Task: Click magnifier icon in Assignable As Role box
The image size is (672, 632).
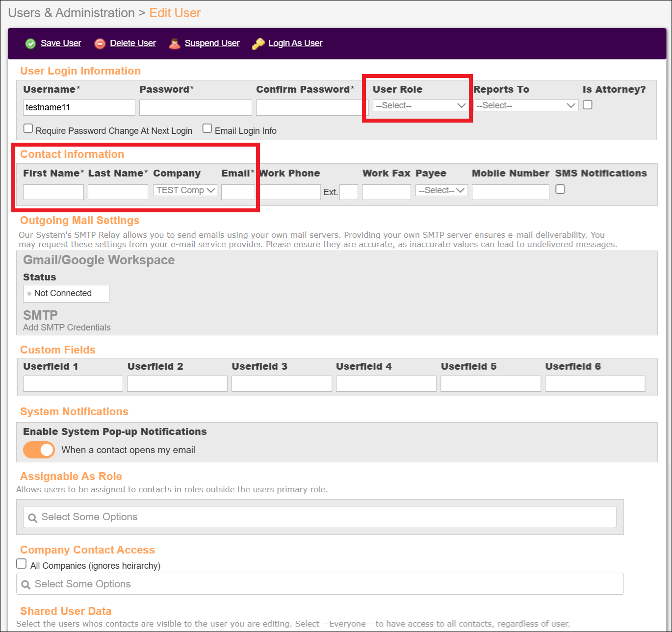Action: point(33,518)
